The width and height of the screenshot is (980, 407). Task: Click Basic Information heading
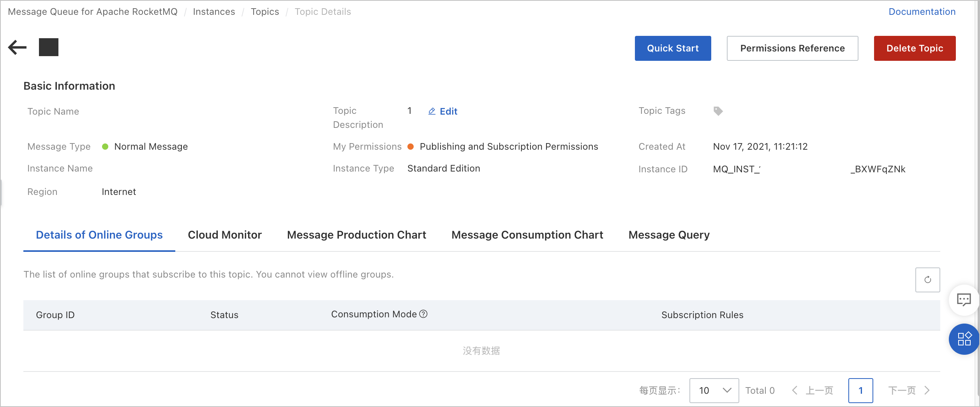coord(69,86)
